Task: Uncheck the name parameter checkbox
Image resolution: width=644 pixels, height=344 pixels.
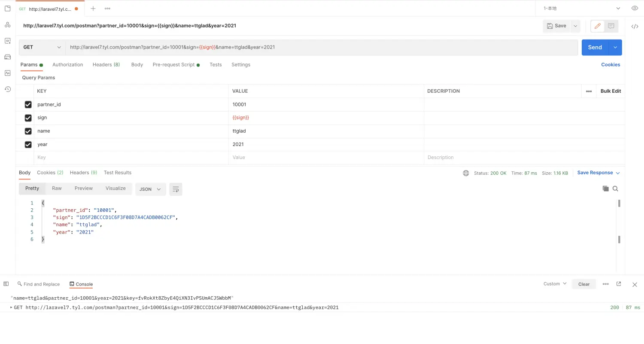Action: [28, 131]
